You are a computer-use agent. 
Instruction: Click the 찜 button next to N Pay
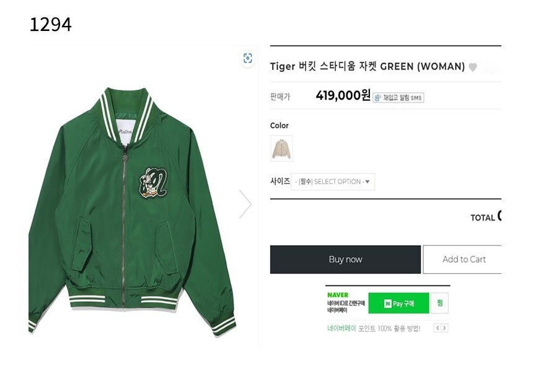(x=440, y=303)
